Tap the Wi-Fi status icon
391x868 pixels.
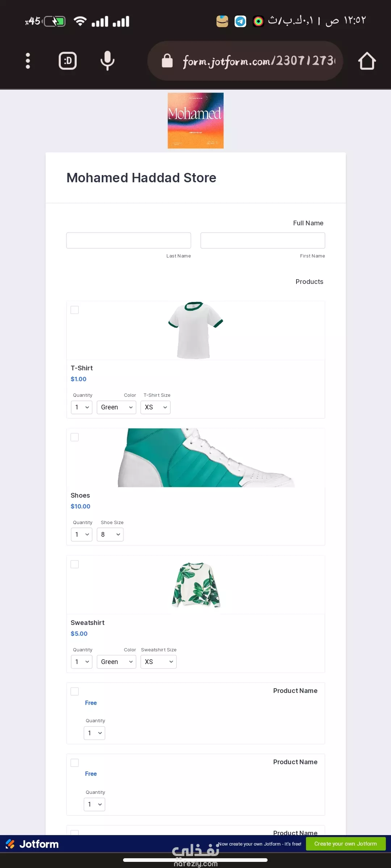(x=80, y=21)
